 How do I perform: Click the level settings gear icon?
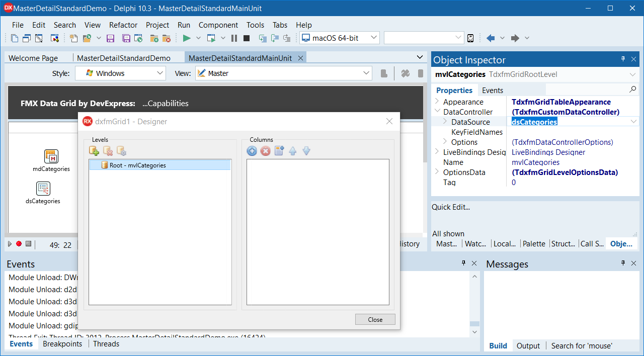pyautogui.click(x=121, y=150)
